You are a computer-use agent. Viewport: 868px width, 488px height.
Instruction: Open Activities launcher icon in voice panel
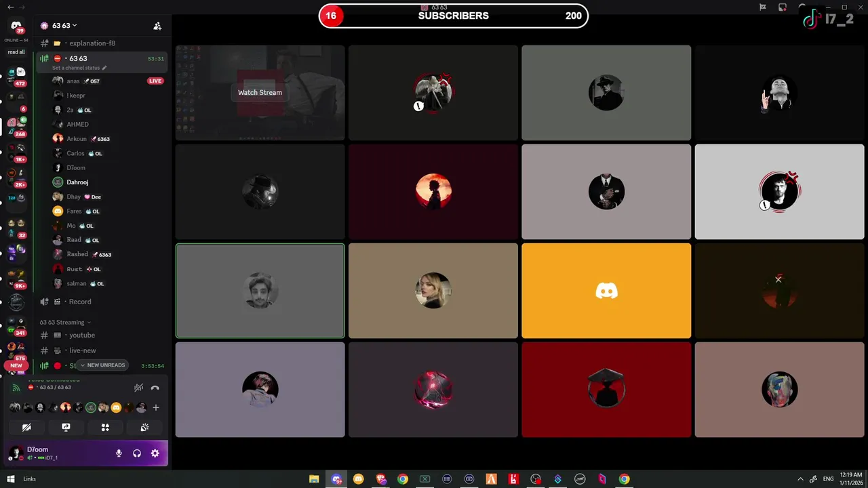105,428
